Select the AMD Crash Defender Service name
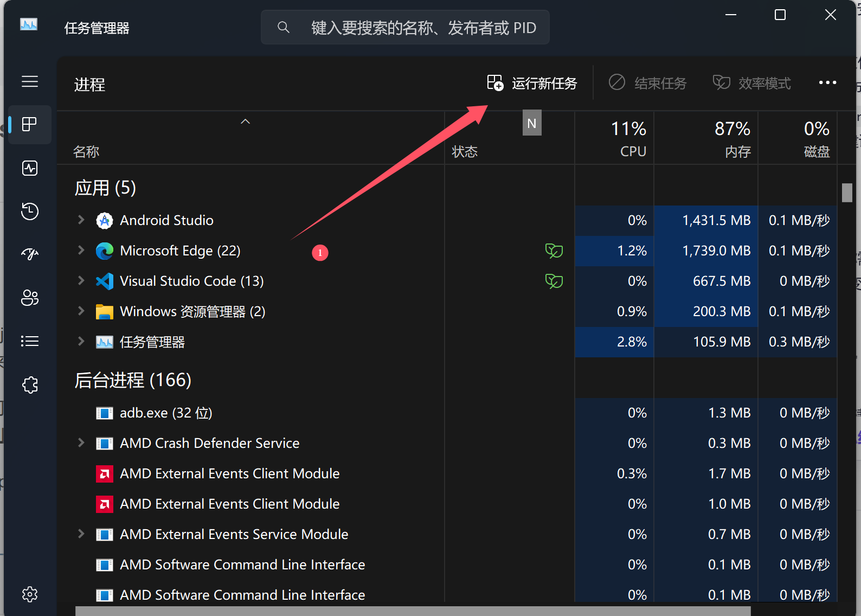The image size is (861, 616). [x=209, y=444]
